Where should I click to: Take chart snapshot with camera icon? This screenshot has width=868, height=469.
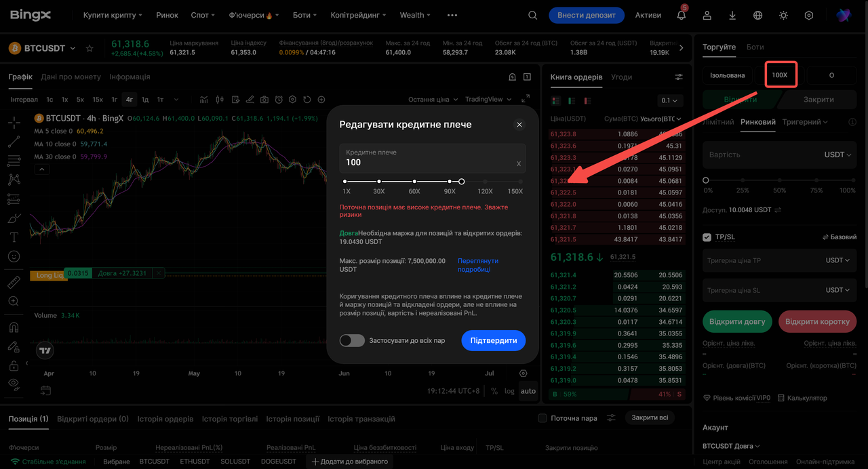click(x=264, y=100)
